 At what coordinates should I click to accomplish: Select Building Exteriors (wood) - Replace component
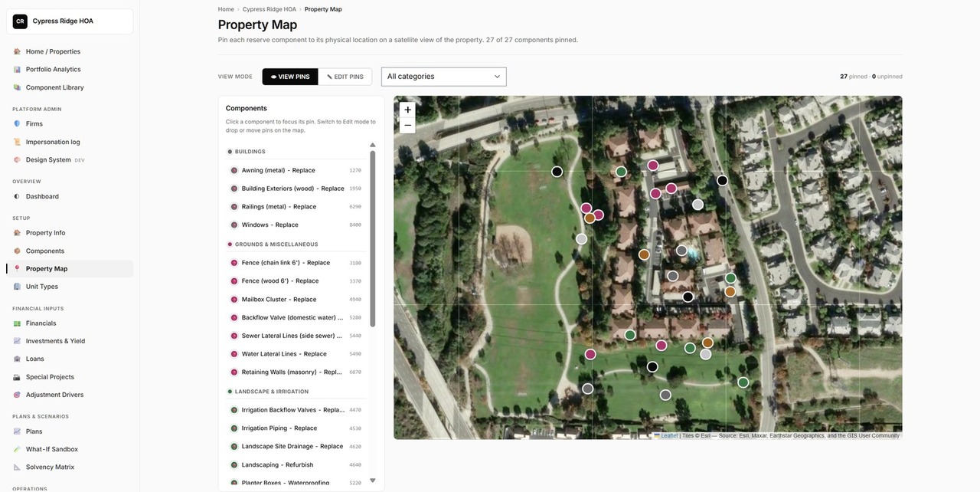click(x=296, y=189)
